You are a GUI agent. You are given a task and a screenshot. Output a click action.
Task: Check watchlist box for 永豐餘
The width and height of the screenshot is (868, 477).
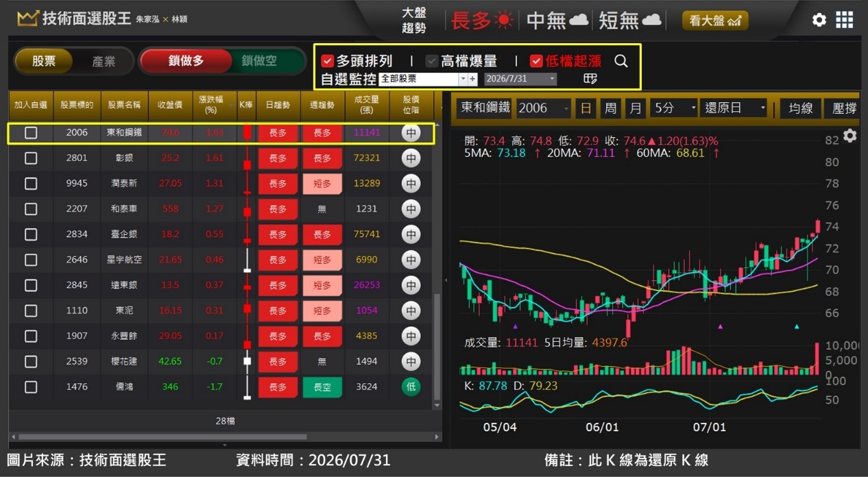click(x=31, y=336)
